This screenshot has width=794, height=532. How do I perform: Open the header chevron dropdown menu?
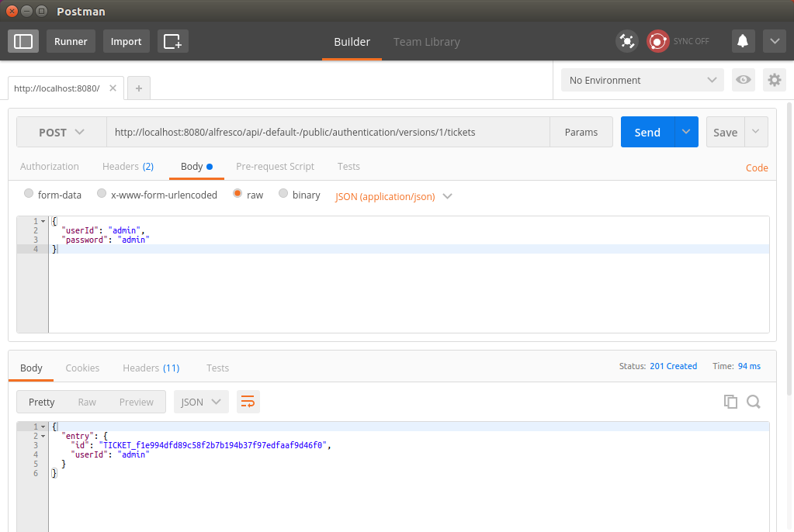(x=775, y=41)
